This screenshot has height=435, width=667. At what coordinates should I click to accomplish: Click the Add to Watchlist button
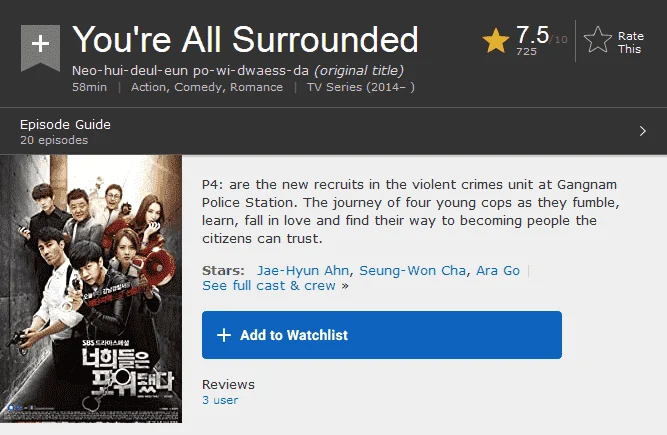382,335
